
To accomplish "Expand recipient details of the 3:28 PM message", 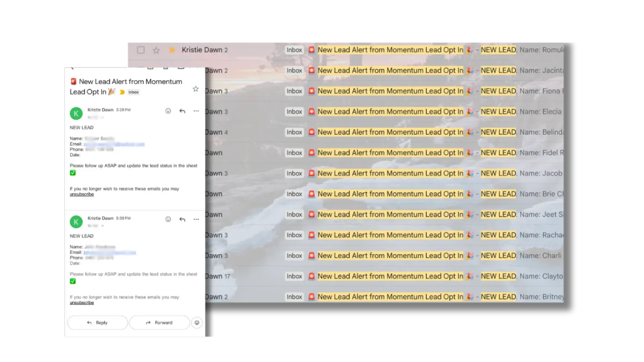I will coord(102,117).
